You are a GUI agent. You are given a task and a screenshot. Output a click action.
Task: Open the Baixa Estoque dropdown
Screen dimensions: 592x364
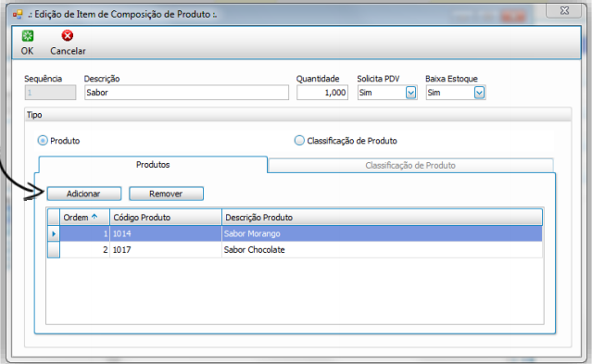tap(479, 93)
